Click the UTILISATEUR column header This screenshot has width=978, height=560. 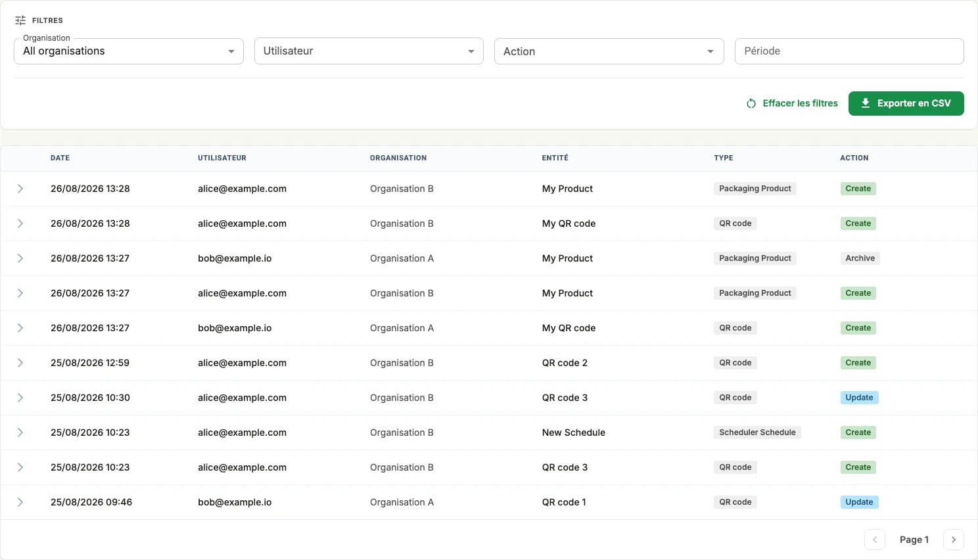tap(222, 158)
